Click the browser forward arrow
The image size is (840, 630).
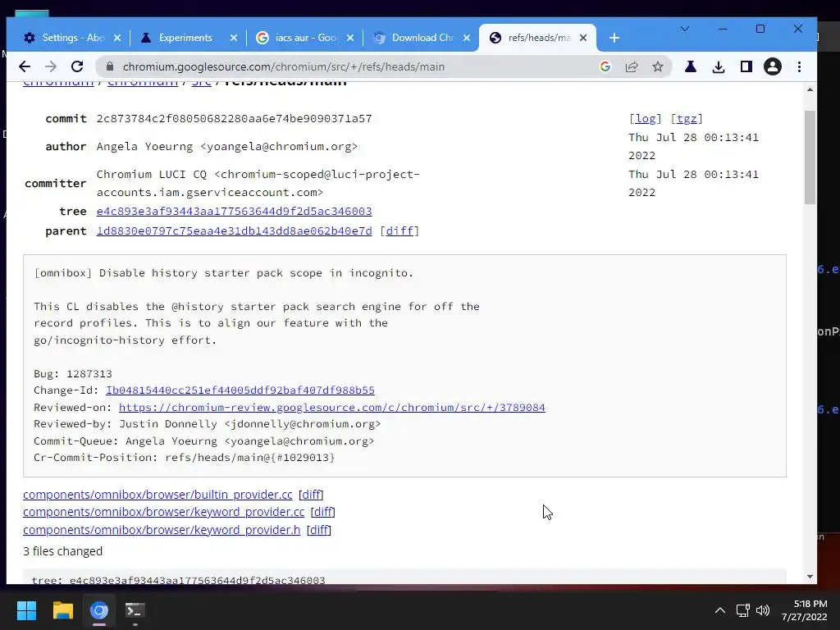51,66
